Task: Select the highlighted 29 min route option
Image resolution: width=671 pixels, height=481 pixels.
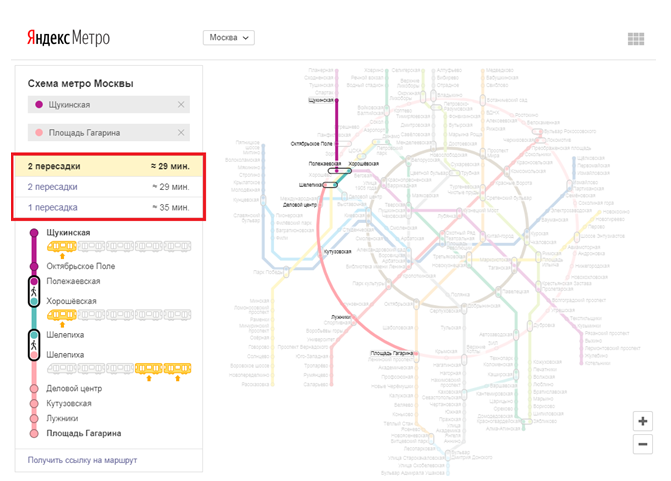Action: [109, 166]
